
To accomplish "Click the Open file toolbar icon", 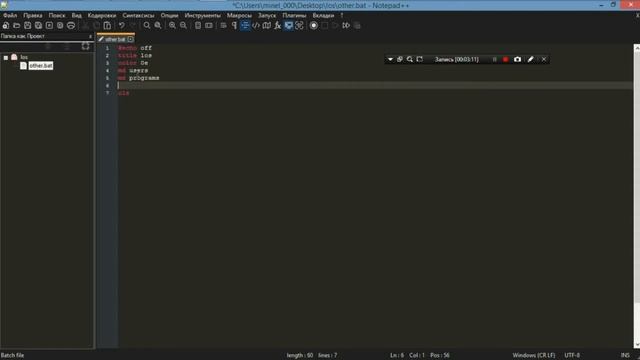I will click(17, 26).
